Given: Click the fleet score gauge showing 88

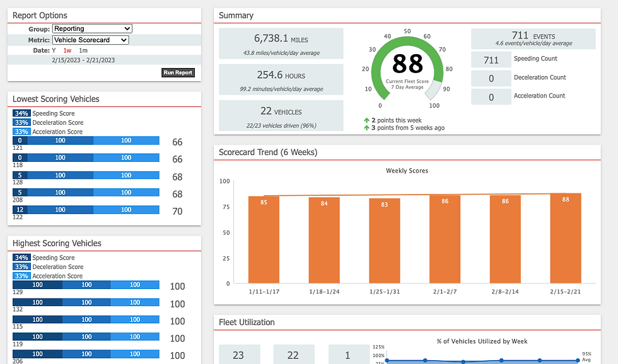Looking at the screenshot, I should click(x=407, y=69).
